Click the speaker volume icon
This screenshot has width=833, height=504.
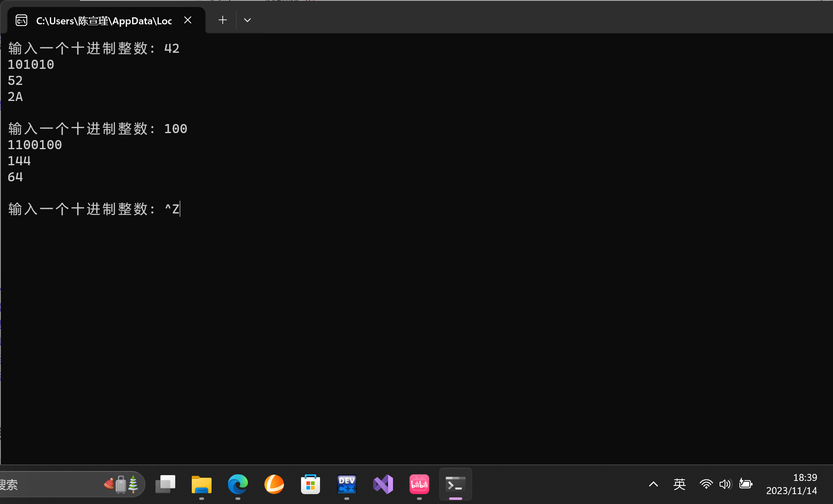tap(725, 484)
